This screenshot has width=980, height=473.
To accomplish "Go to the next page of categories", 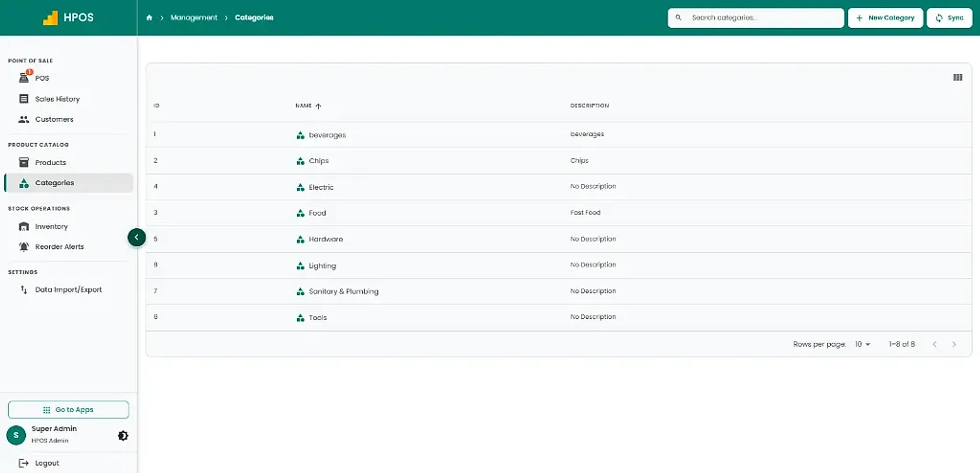I will click(954, 344).
